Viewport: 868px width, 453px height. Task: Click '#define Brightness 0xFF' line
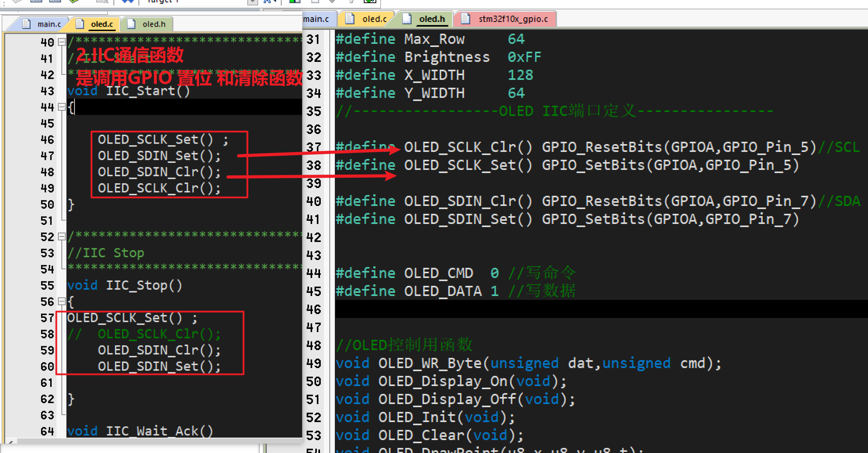[x=438, y=57]
